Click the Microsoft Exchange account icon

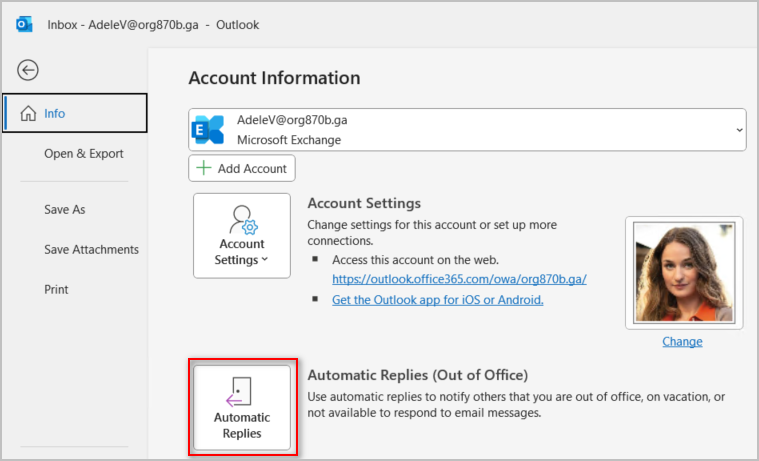(x=208, y=130)
